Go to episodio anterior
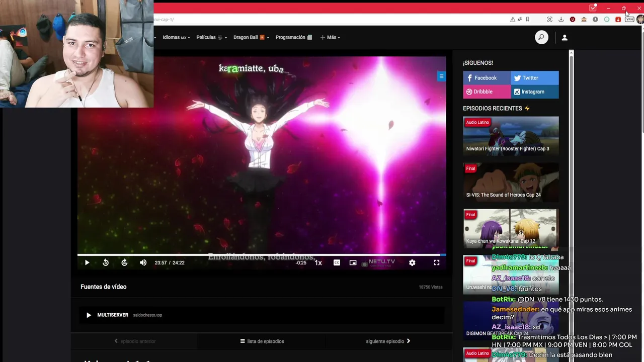This screenshot has height=362, width=644. (x=135, y=341)
